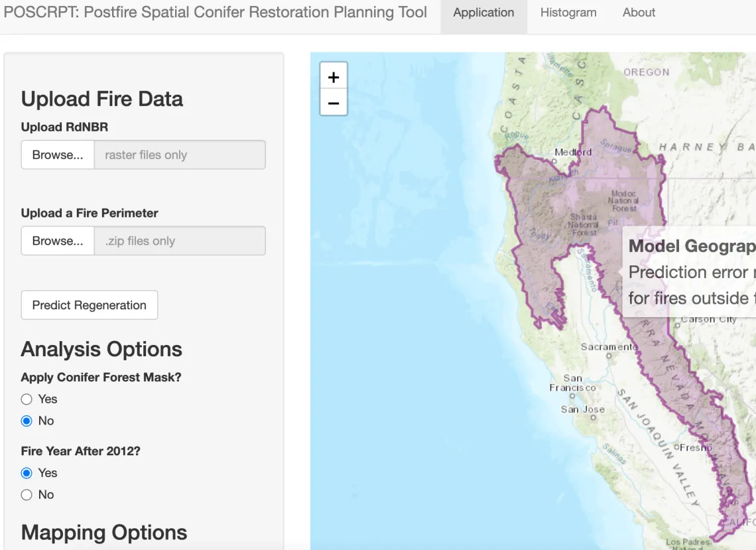Open the About tab

click(x=639, y=13)
